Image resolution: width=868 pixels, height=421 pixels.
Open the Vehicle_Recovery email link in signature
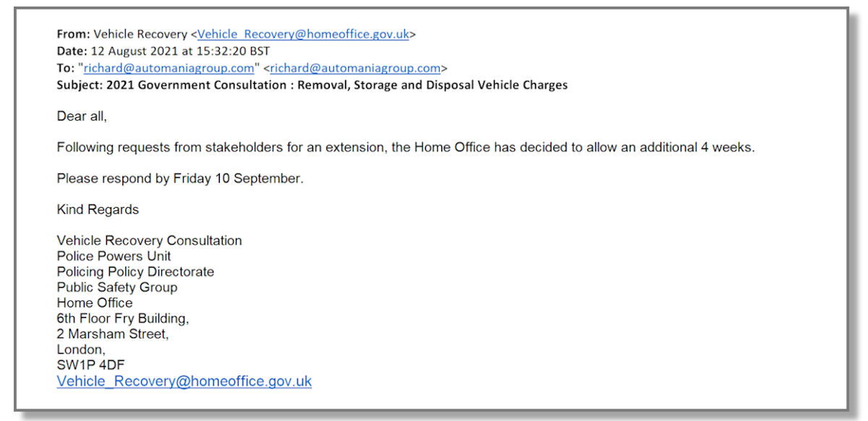point(184,381)
